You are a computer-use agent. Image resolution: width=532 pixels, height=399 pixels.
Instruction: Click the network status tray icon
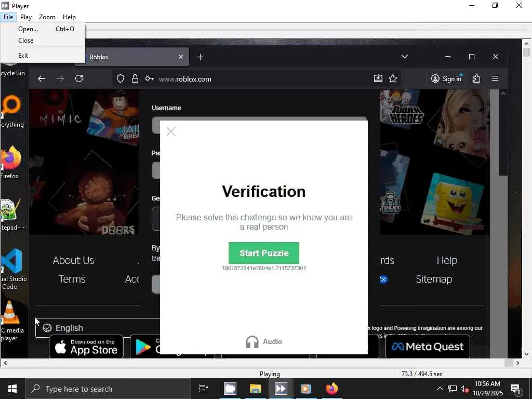(453, 389)
